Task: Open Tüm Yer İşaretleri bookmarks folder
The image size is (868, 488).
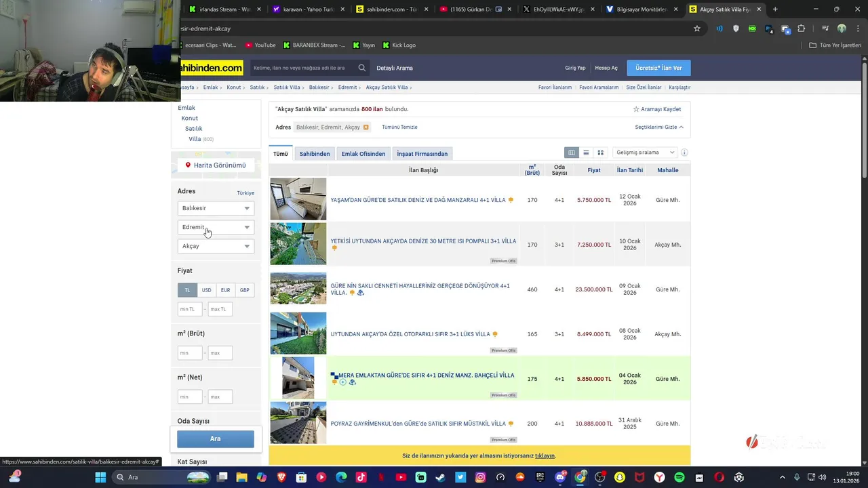Action: coord(836,45)
